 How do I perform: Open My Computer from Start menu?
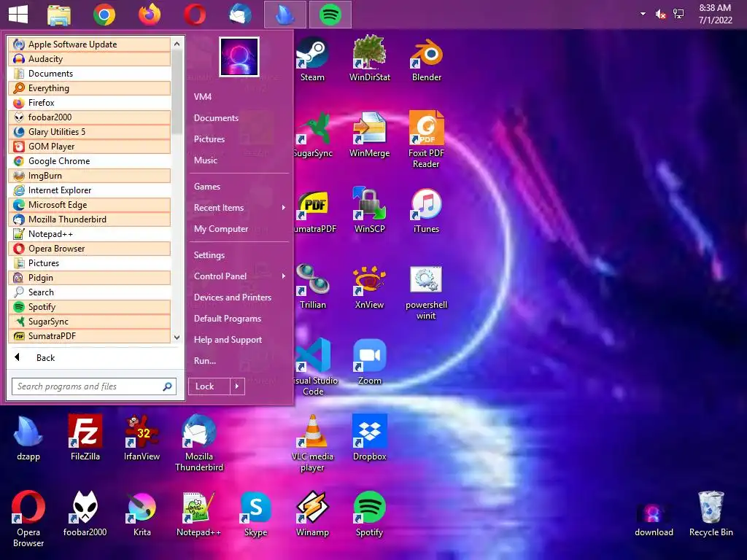[x=221, y=229]
